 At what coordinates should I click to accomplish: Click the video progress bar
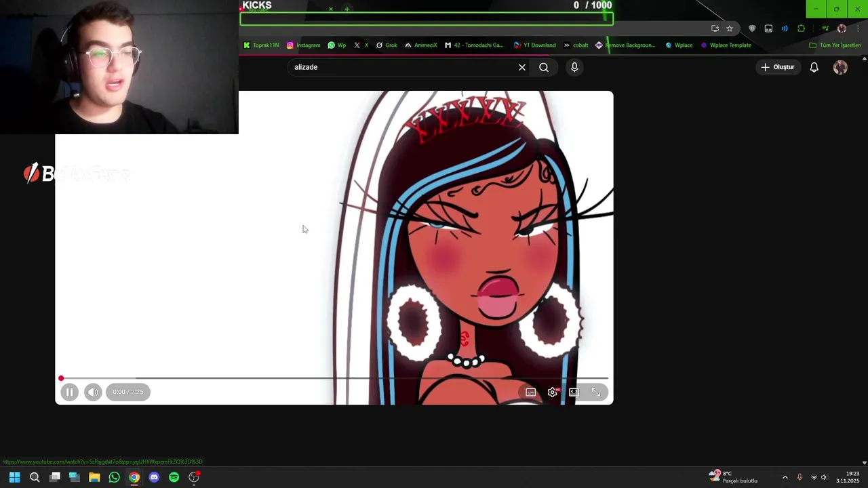coord(334,378)
